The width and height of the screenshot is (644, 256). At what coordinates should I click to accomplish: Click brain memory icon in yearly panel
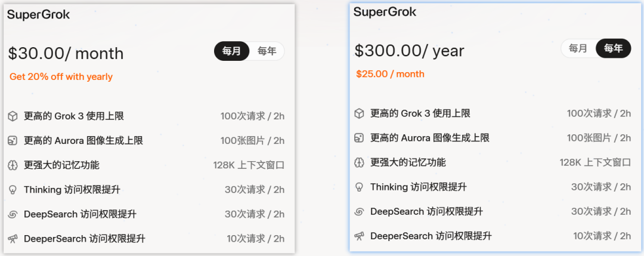pyautogui.click(x=359, y=162)
